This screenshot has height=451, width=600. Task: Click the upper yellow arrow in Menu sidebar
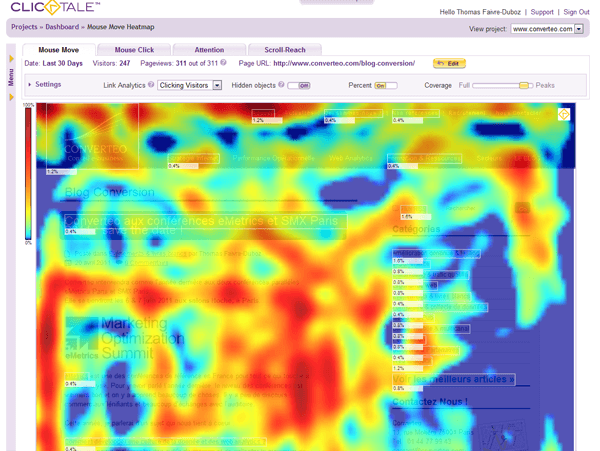11,59
